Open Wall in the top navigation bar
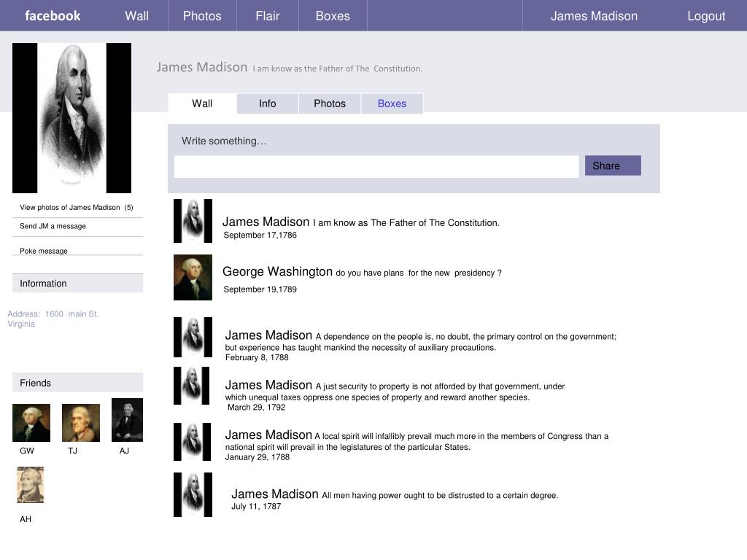This screenshot has width=747, height=560. [136, 16]
